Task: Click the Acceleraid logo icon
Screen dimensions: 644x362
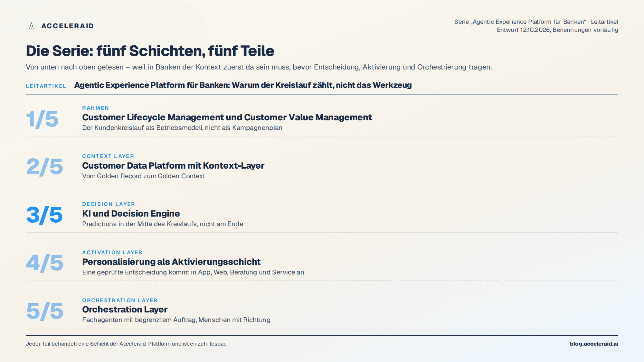Action: (32, 26)
